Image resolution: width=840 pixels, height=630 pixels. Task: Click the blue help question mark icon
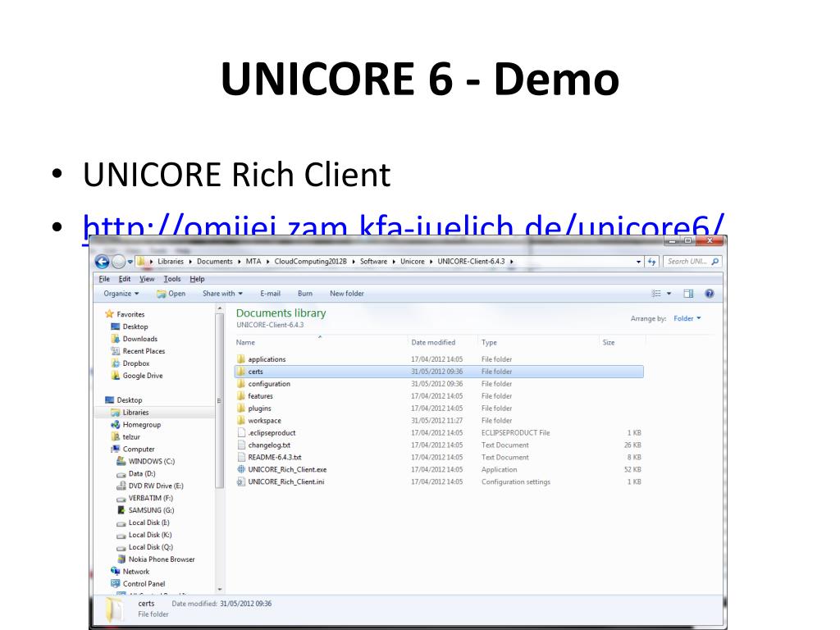(x=710, y=294)
